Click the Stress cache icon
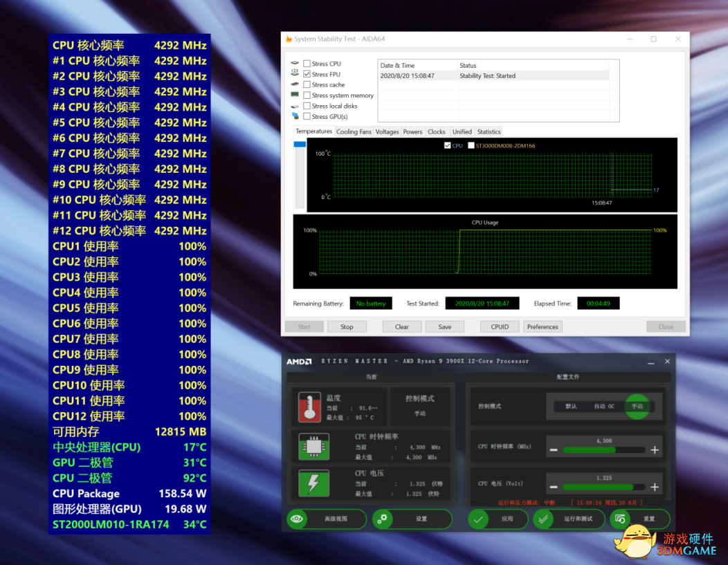The image size is (728, 565). coord(295,84)
